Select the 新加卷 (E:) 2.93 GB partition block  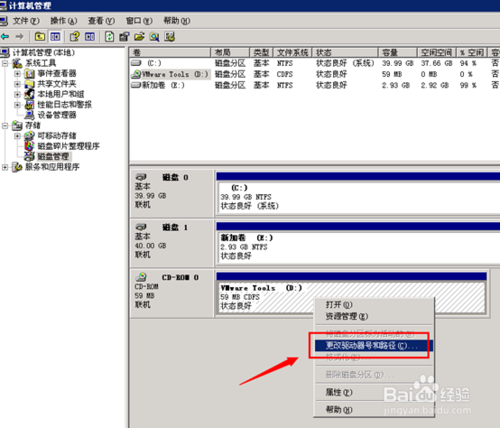359,248
